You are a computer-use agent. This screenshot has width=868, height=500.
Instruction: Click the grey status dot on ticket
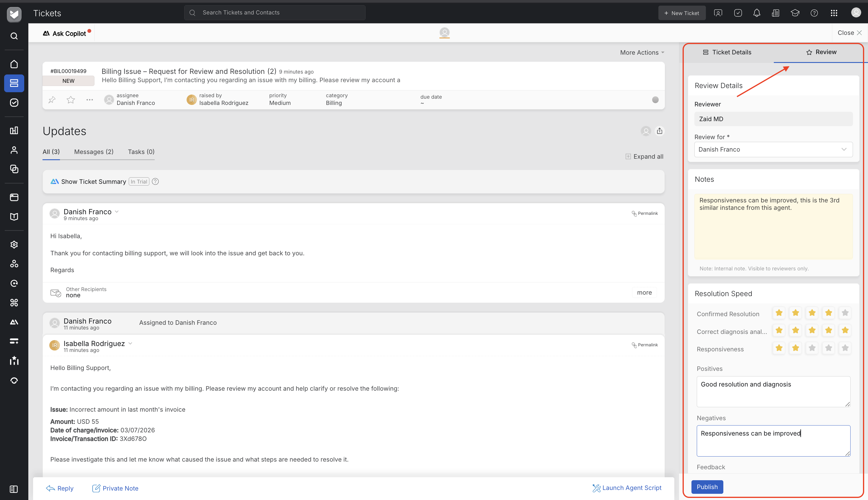(655, 100)
